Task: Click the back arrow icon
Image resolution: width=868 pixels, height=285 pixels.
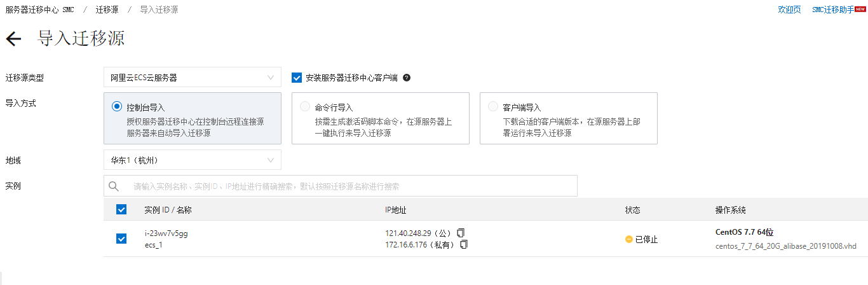Action: tap(13, 39)
